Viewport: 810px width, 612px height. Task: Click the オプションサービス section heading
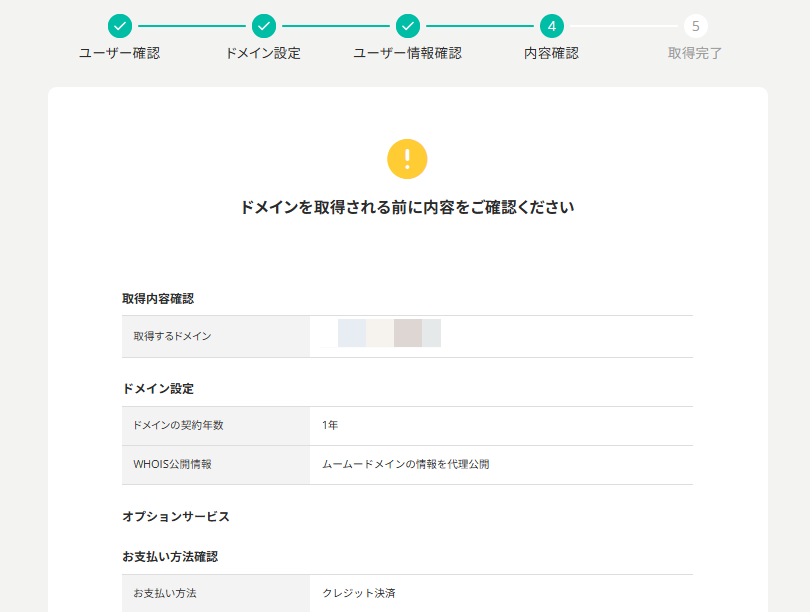176,517
